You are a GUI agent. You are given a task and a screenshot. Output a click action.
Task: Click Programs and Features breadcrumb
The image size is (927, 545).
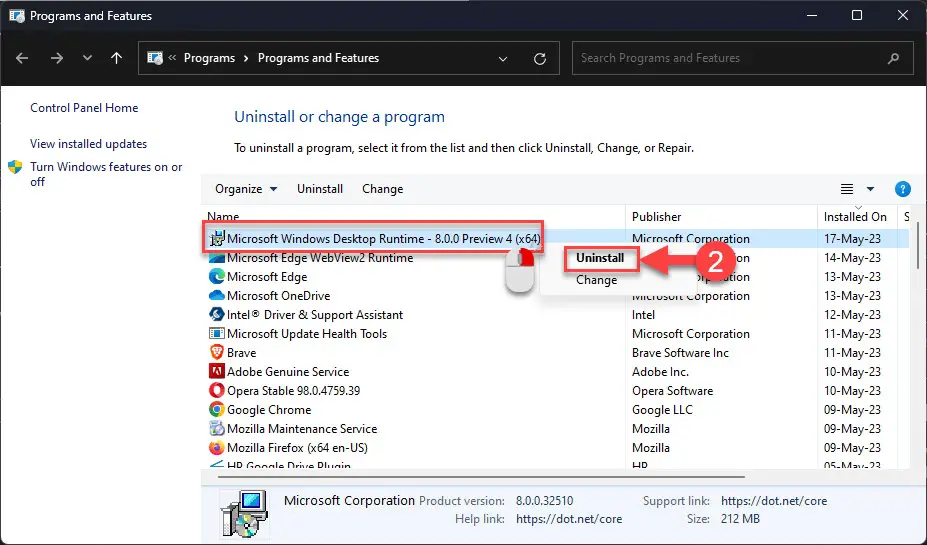click(x=318, y=58)
